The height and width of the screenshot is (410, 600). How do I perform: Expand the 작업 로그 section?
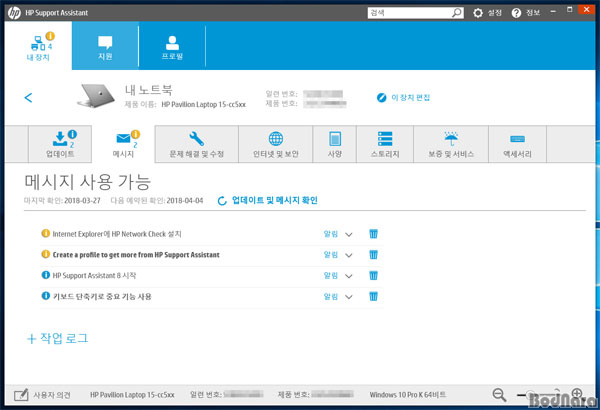[x=57, y=338]
